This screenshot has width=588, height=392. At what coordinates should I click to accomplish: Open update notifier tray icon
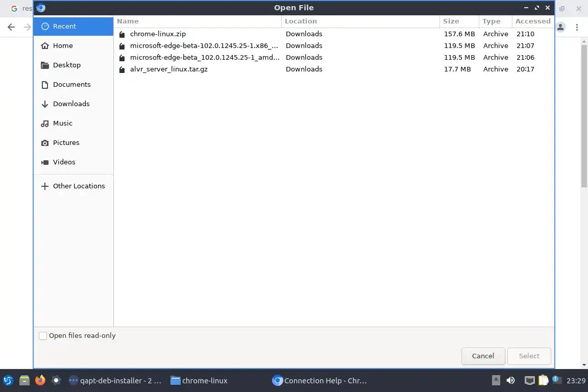click(557, 380)
